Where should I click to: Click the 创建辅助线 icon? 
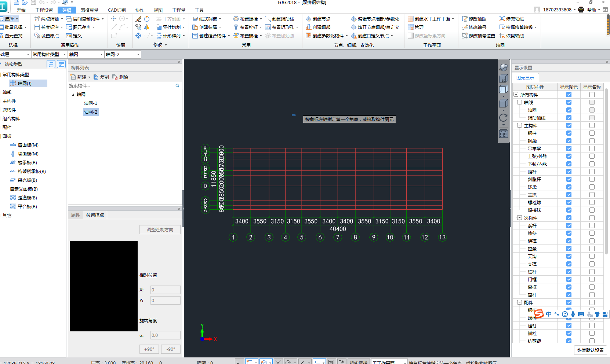268,19
